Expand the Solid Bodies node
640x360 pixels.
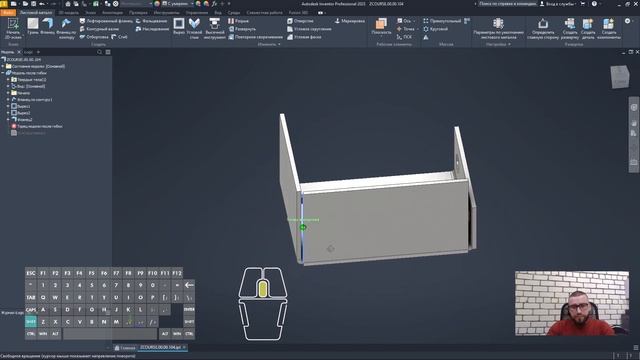pyautogui.click(x=8, y=80)
